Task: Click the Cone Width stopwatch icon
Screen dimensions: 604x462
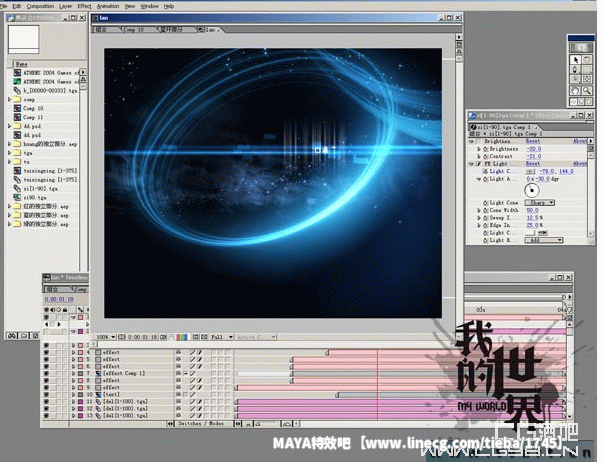Action: [486, 210]
